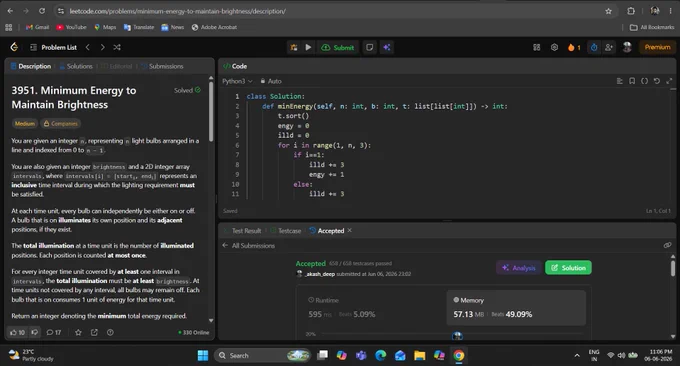Click the editor bookmark icon
The height and width of the screenshot is (366, 680).
click(x=632, y=81)
